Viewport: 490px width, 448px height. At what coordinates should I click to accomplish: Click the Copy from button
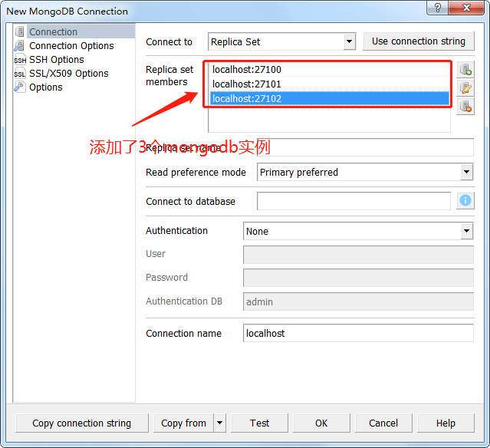pyautogui.click(x=183, y=423)
